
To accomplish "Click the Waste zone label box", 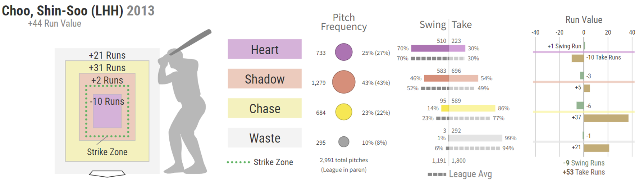I will point(265,138).
